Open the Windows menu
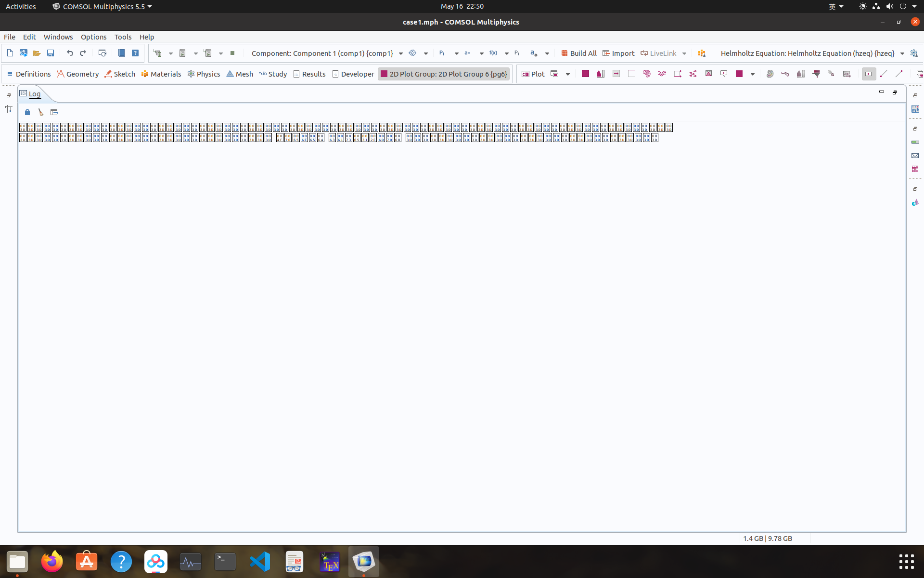The height and width of the screenshot is (578, 924). click(x=58, y=37)
